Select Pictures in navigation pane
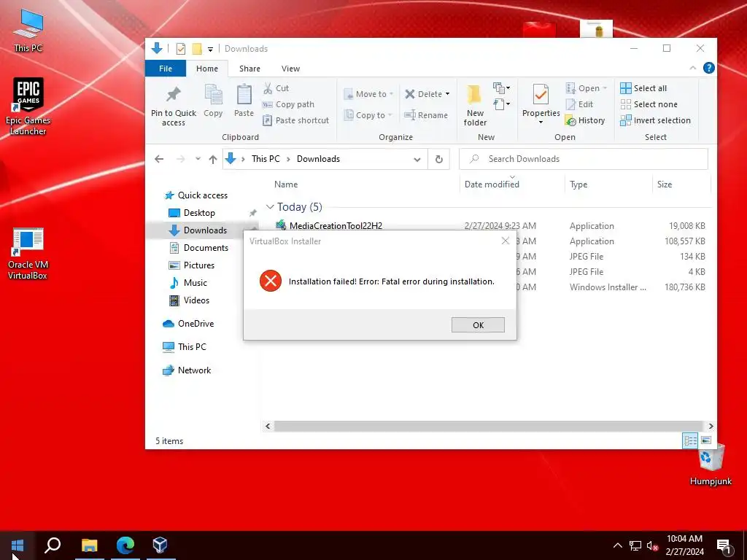The width and height of the screenshot is (747, 560). 192,265
